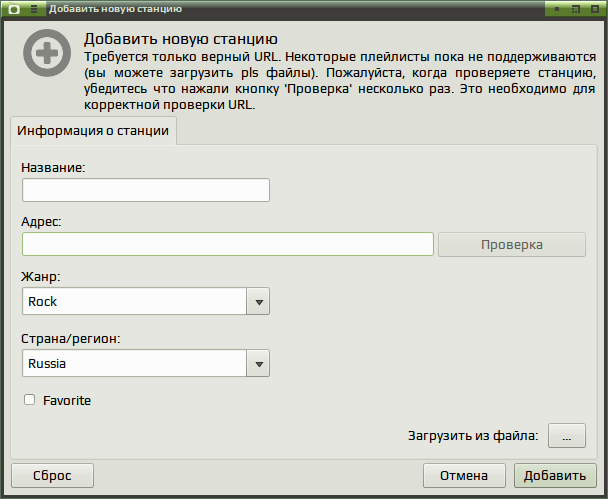Open the Жанр dropdown arrow
This screenshot has height=499, width=608.
click(x=258, y=301)
